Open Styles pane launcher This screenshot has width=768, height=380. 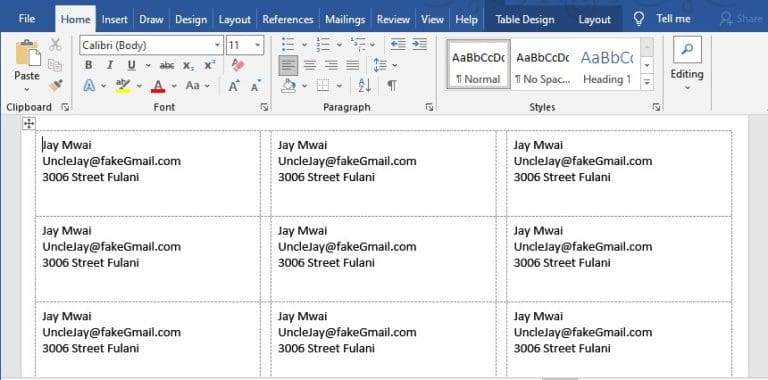tap(656, 107)
